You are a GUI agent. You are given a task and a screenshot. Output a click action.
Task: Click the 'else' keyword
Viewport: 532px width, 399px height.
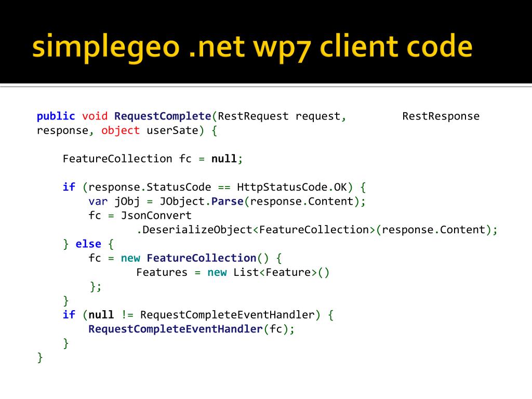88,244
